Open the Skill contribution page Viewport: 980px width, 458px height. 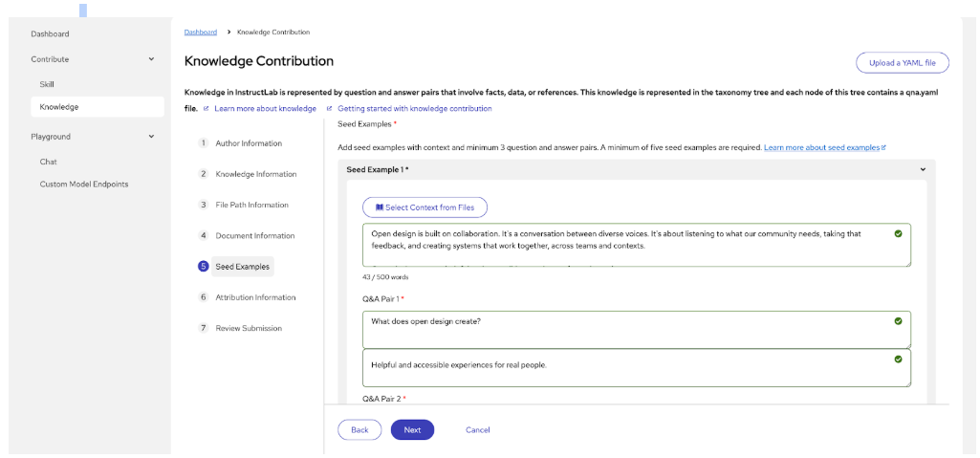[47, 84]
